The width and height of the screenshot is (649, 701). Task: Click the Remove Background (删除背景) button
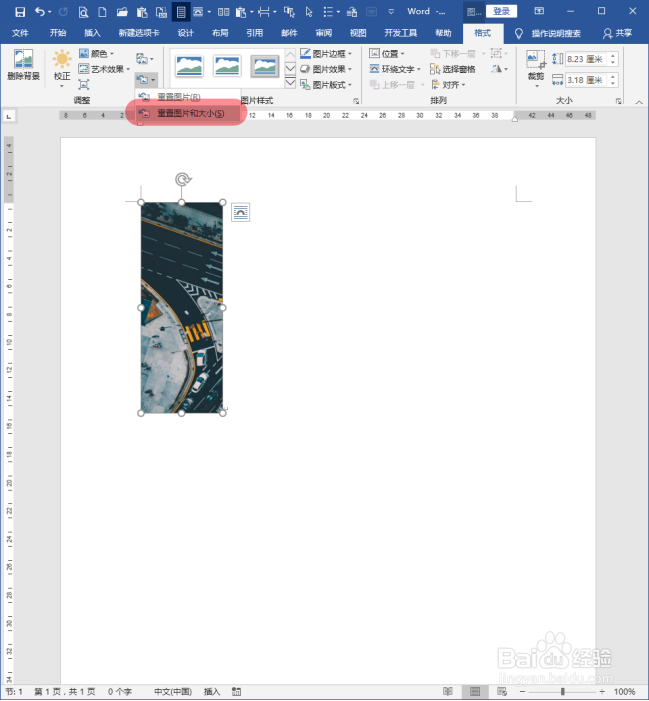coord(23,65)
